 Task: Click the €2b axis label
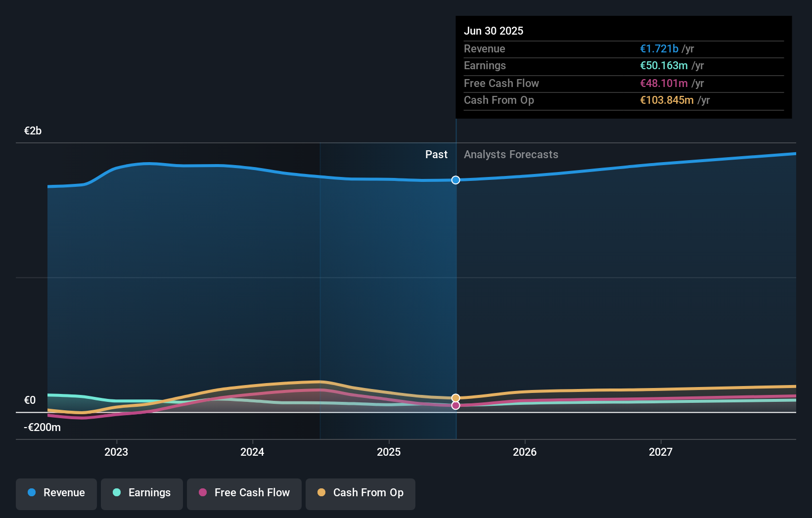(x=32, y=130)
